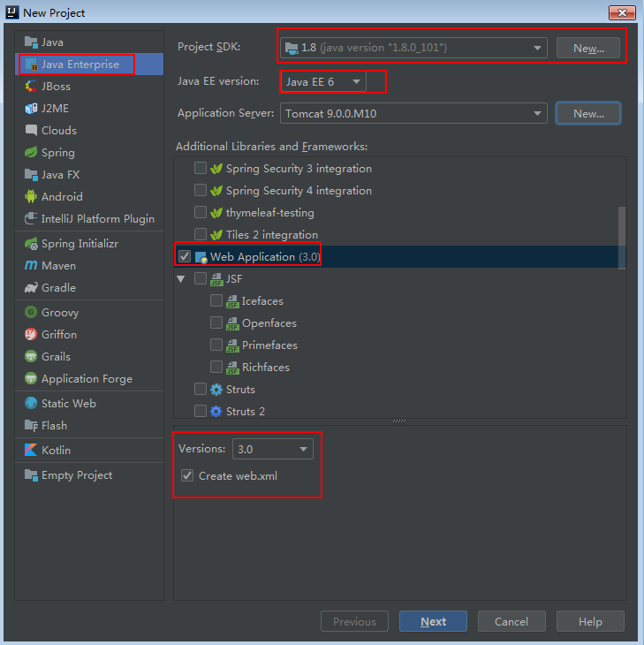Pick the Spring leaf icon in sidebar
The image size is (644, 645).
click(31, 153)
